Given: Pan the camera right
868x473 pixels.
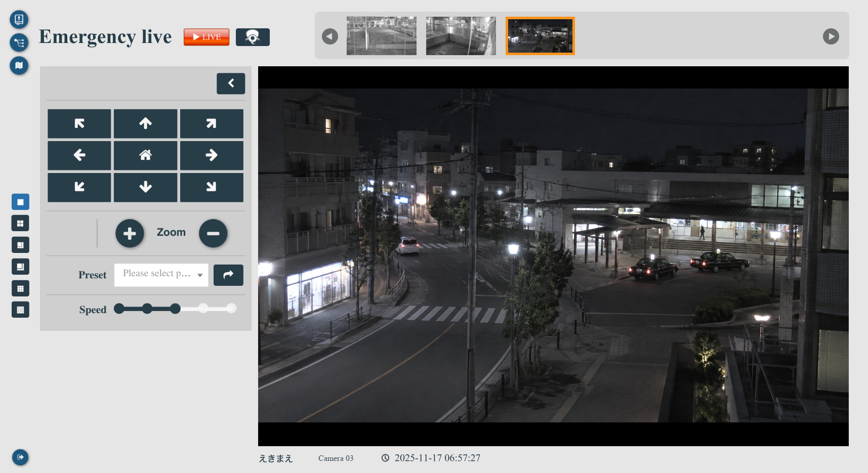Looking at the screenshot, I should (212, 155).
